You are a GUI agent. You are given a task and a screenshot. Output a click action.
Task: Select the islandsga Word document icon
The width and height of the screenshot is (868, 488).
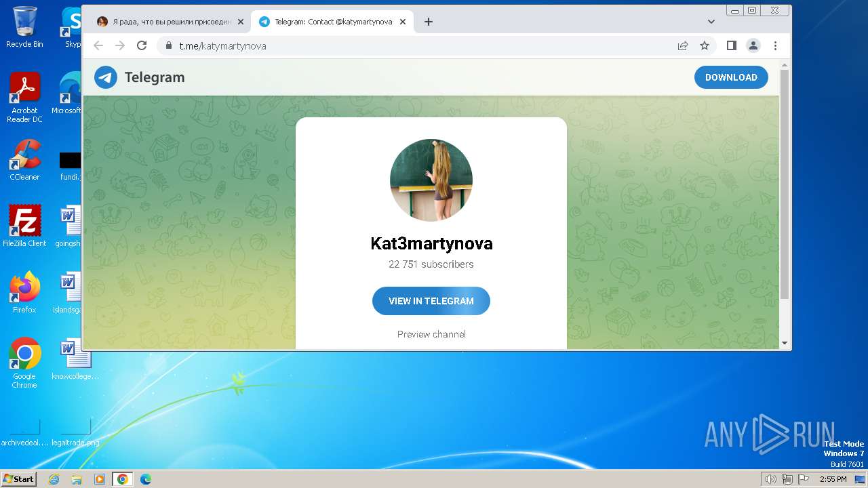(68, 293)
